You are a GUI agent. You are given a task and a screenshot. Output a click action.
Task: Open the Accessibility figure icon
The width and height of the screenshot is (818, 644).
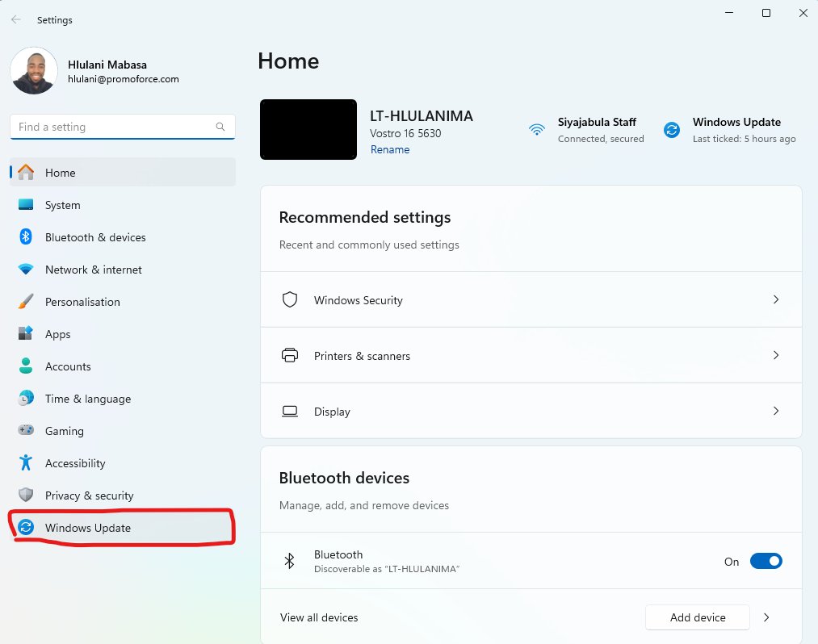point(26,462)
